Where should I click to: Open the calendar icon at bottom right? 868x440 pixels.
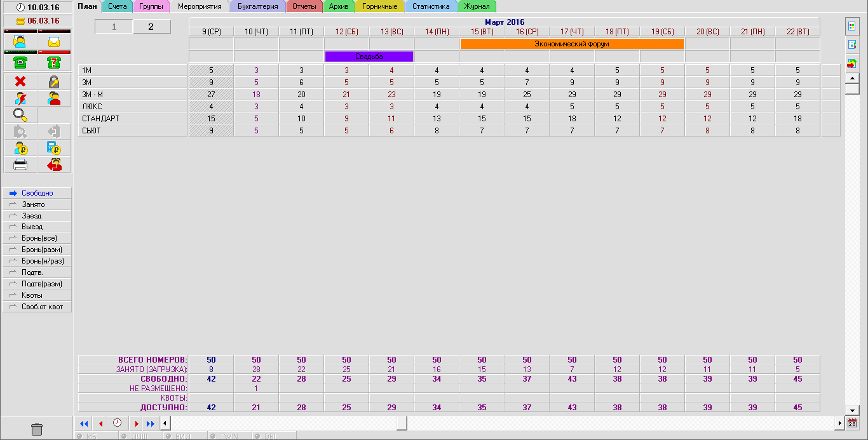pos(852,423)
